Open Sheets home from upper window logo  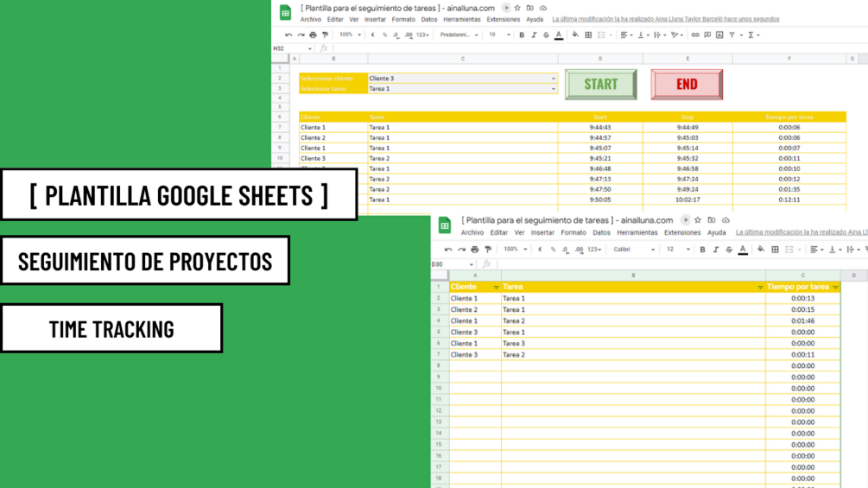[x=285, y=13]
